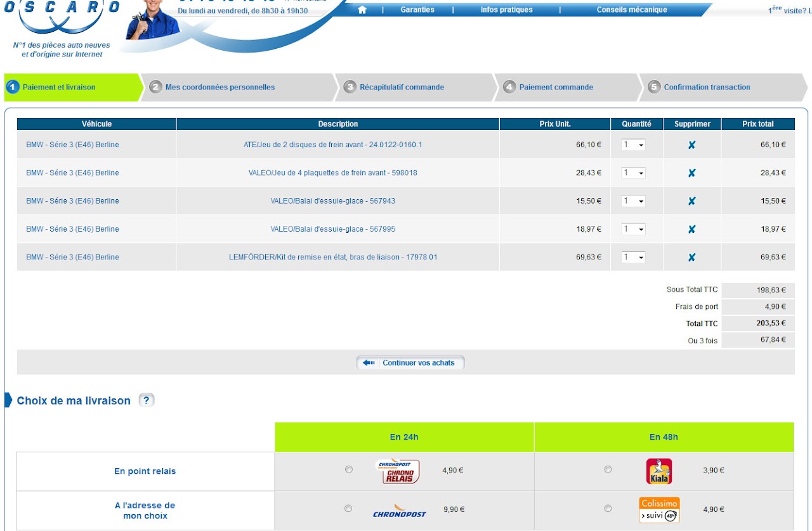This screenshot has width=812, height=531.
Task: Click the Description column header
Action: click(x=338, y=124)
